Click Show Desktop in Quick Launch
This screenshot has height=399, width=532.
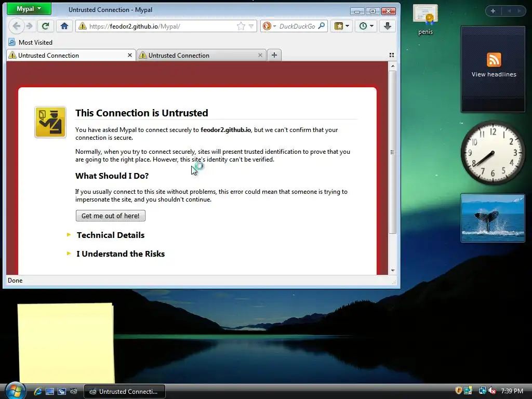(x=50, y=391)
